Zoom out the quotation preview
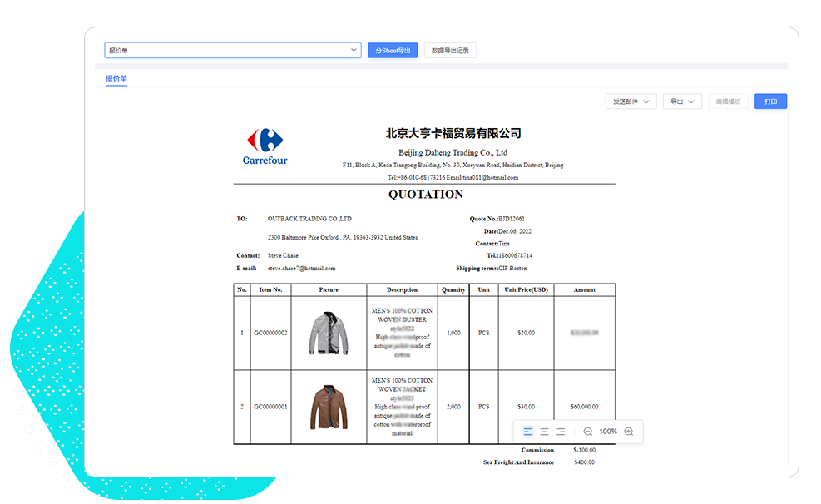The width and height of the screenshot is (821, 504). point(588,432)
